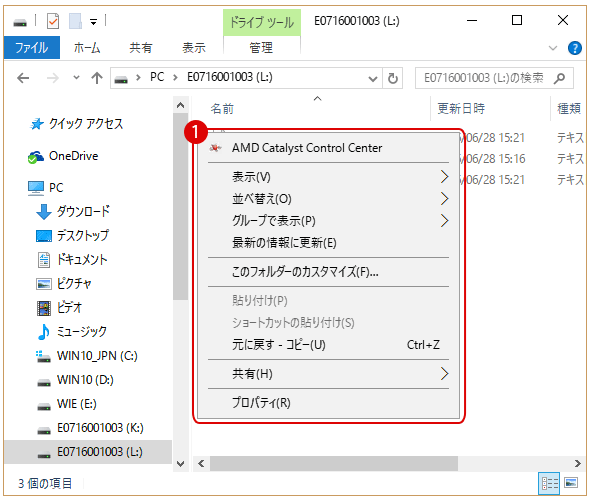593x502 pixels.
Task: Switch to large icons view in status bar
Action: [571, 483]
